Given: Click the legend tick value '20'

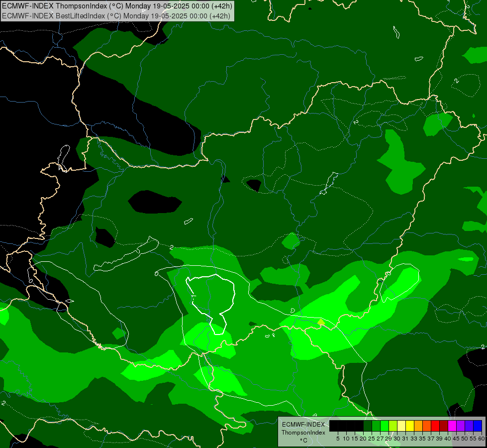Looking at the screenshot, I should (x=363, y=439).
